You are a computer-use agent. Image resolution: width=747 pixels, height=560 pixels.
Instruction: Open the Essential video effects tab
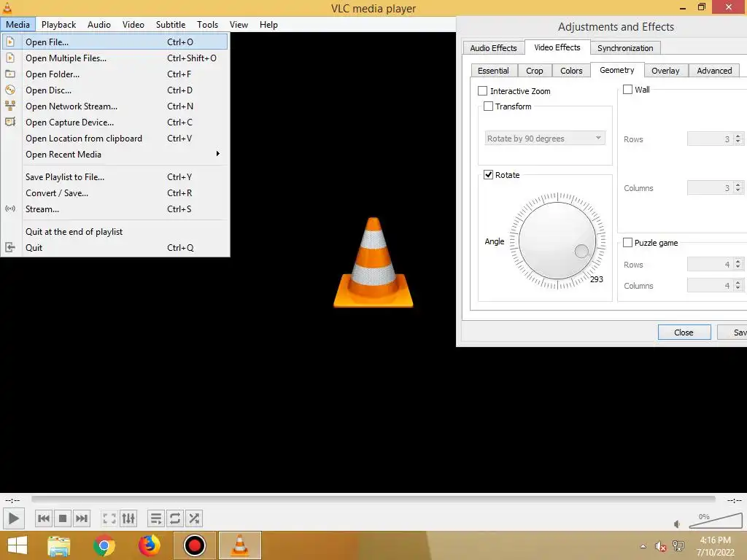click(x=494, y=71)
